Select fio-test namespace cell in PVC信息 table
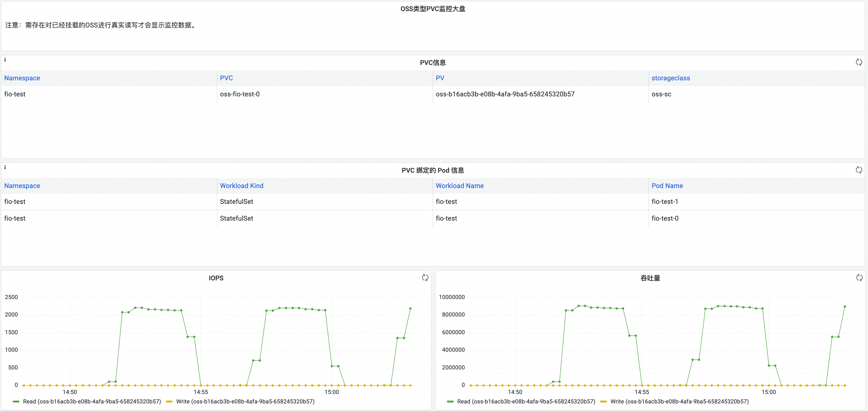This screenshot has width=868, height=411. [109, 94]
